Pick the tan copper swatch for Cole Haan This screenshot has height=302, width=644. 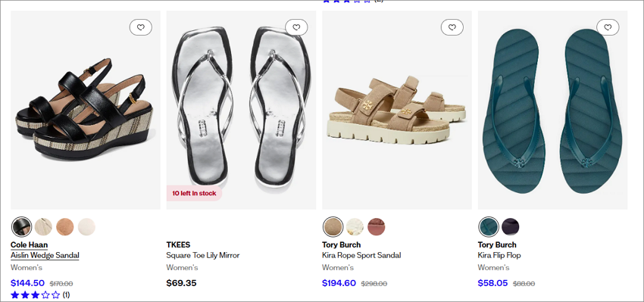[65, 227]
